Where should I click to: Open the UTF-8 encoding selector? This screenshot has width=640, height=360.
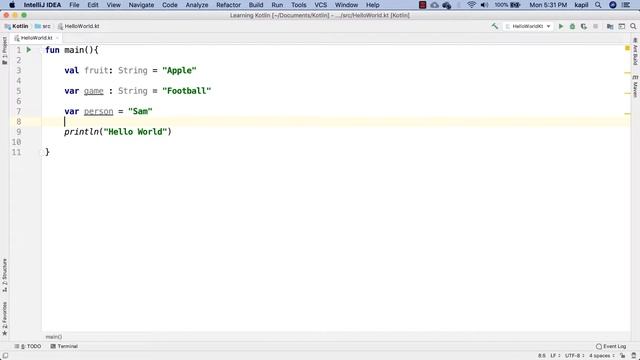click(574, 356)
